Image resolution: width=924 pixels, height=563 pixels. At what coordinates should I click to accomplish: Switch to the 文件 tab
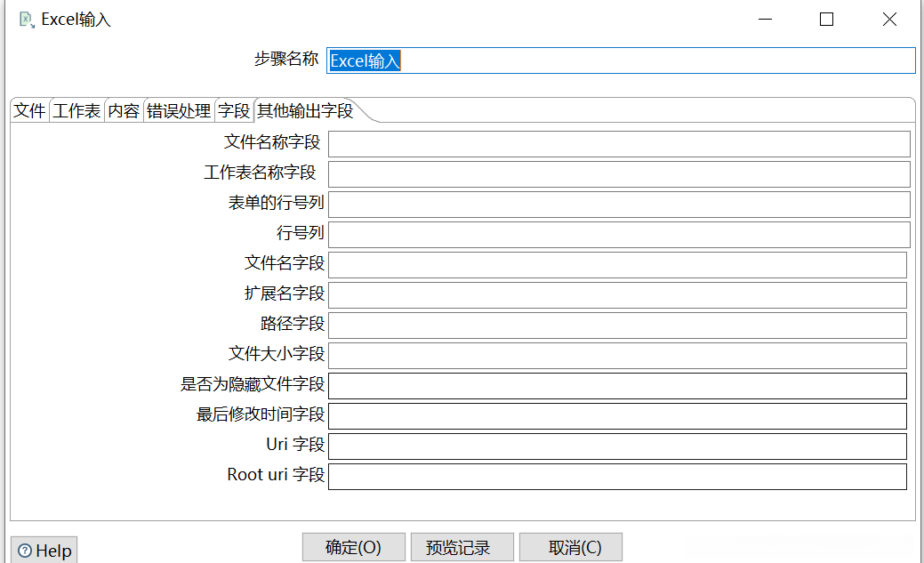(29, 111)
